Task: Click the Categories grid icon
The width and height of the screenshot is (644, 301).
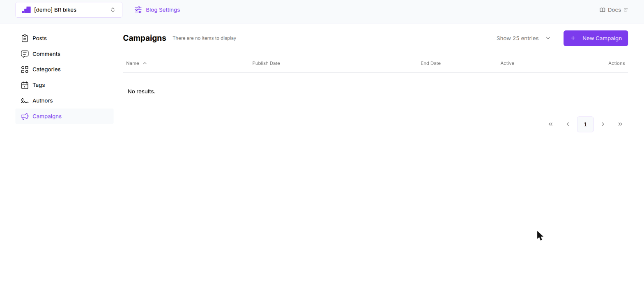Action: coord(25,69)
